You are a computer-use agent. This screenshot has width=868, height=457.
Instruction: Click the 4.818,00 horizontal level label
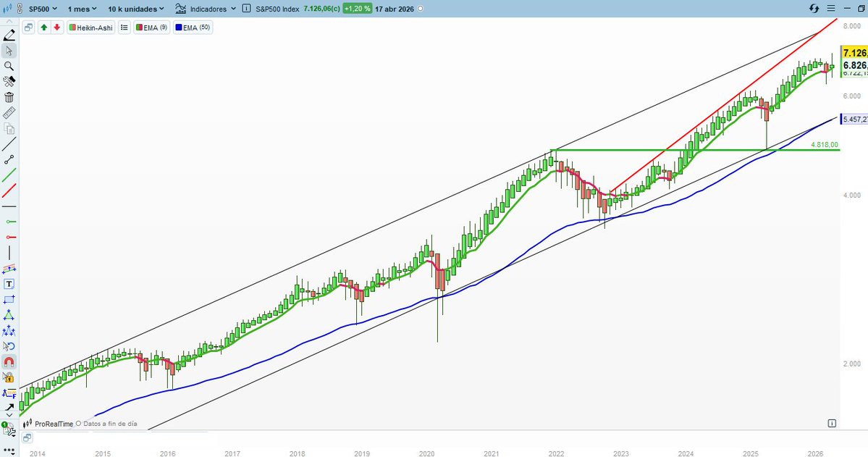[825, 145]
